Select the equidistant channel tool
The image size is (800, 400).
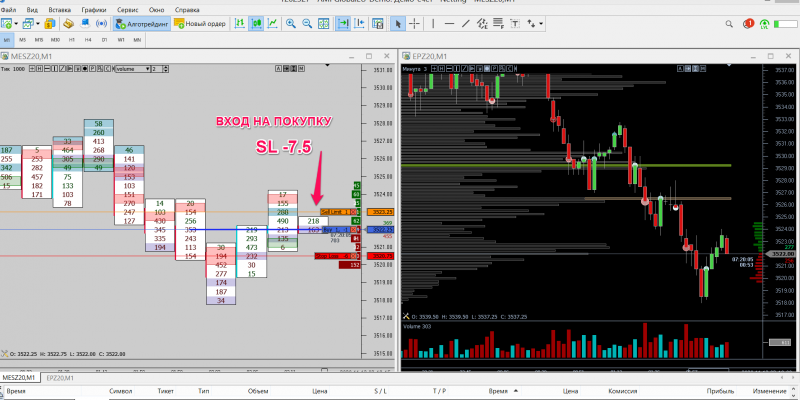click(x=482, y=23)
